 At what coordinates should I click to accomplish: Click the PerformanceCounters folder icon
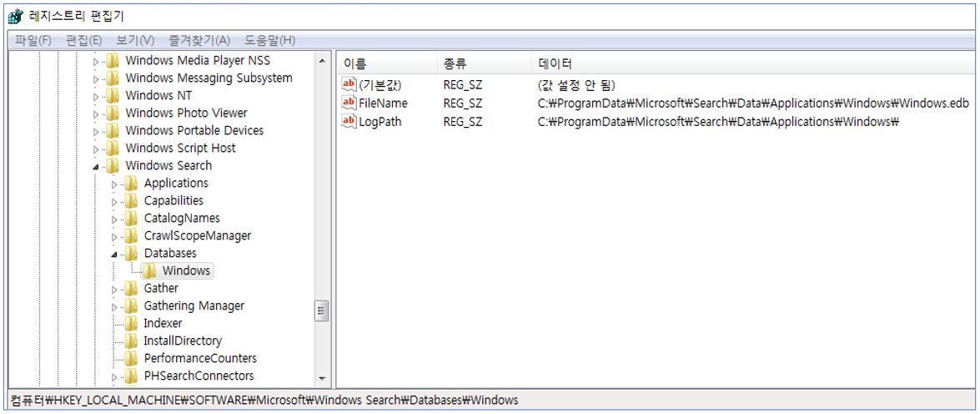130,358
